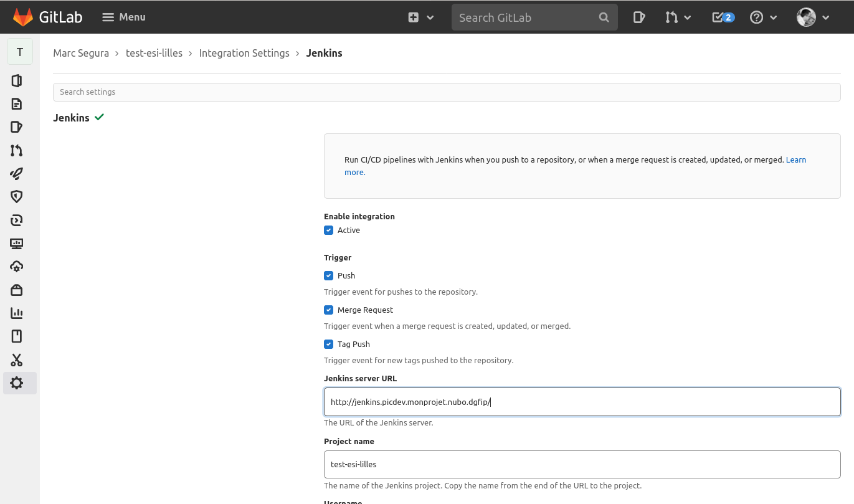Click the Project name field
Viewport: 854px width, 504px height.
(x=582, y=464)
